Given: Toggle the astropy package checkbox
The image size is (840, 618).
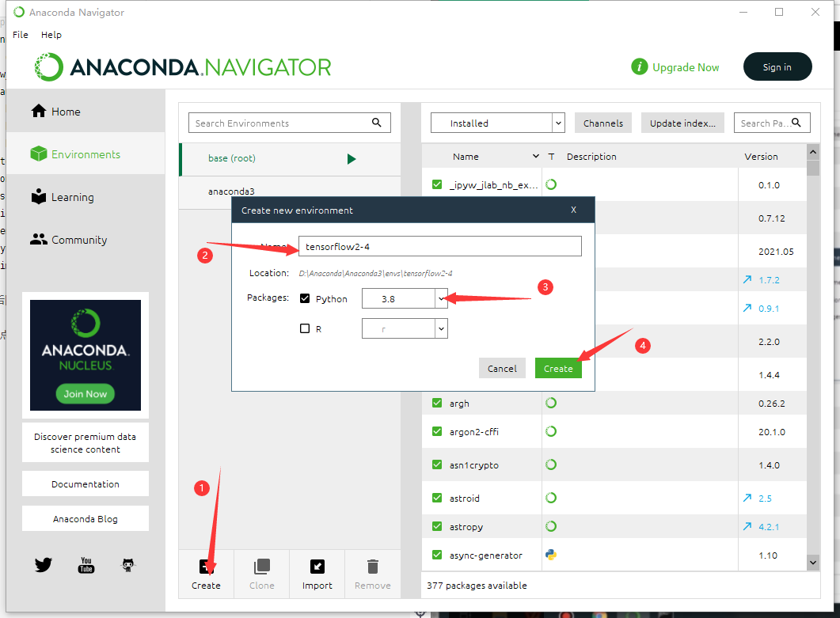Looking at the screenshot, I should point(437,526).
